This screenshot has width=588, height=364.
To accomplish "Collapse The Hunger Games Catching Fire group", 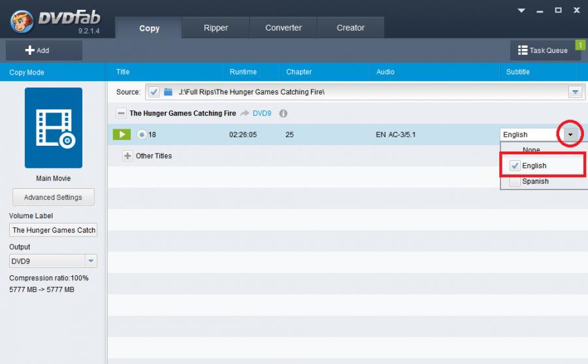I will [121, 113].
